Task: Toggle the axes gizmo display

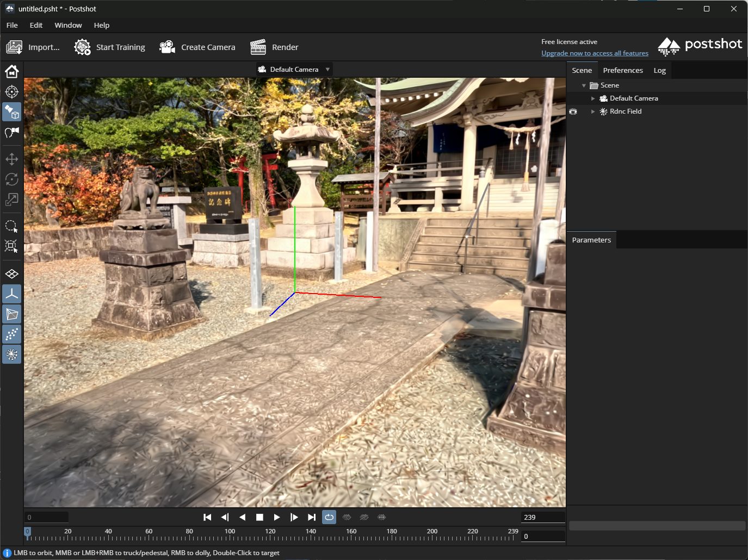Action: click(x=11, y=294)
